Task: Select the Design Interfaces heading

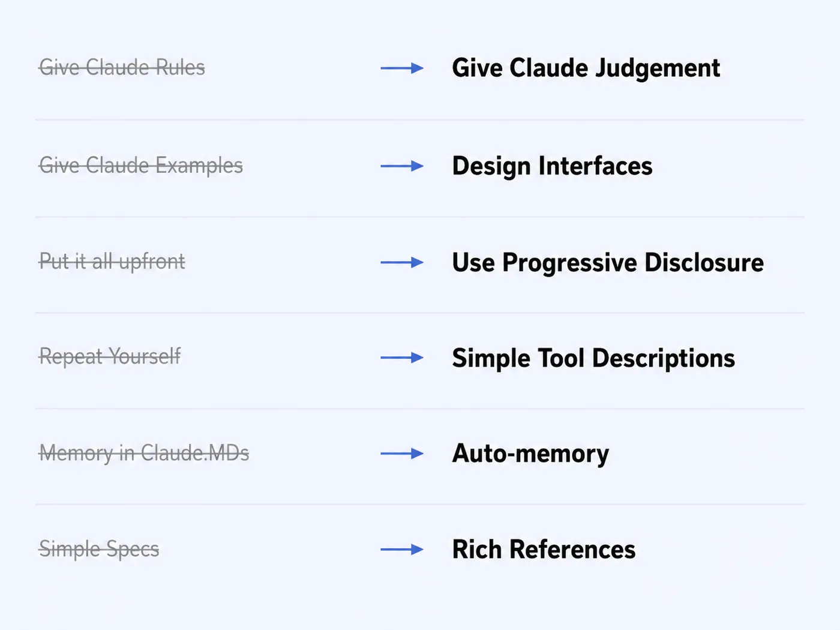Action: (552, 166)
